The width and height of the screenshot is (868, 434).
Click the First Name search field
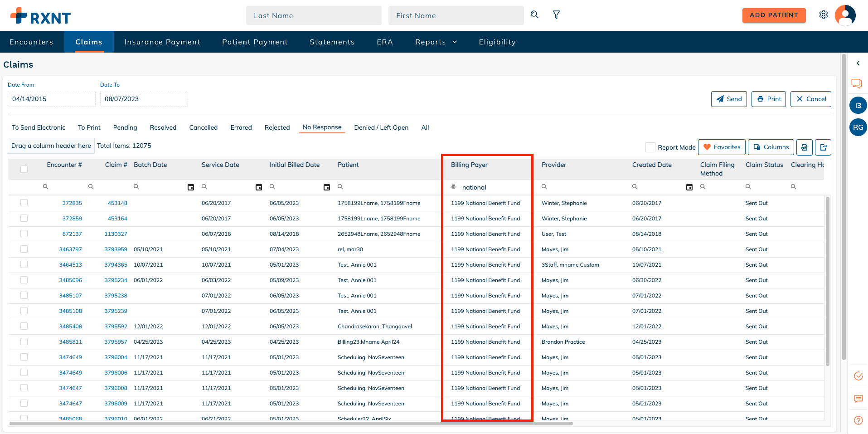point(456,15)
